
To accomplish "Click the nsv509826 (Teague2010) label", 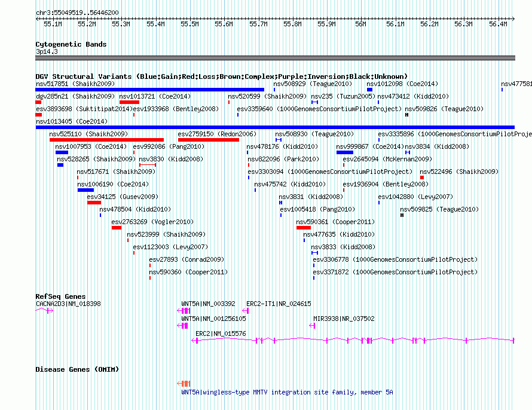I will [444, 109].
